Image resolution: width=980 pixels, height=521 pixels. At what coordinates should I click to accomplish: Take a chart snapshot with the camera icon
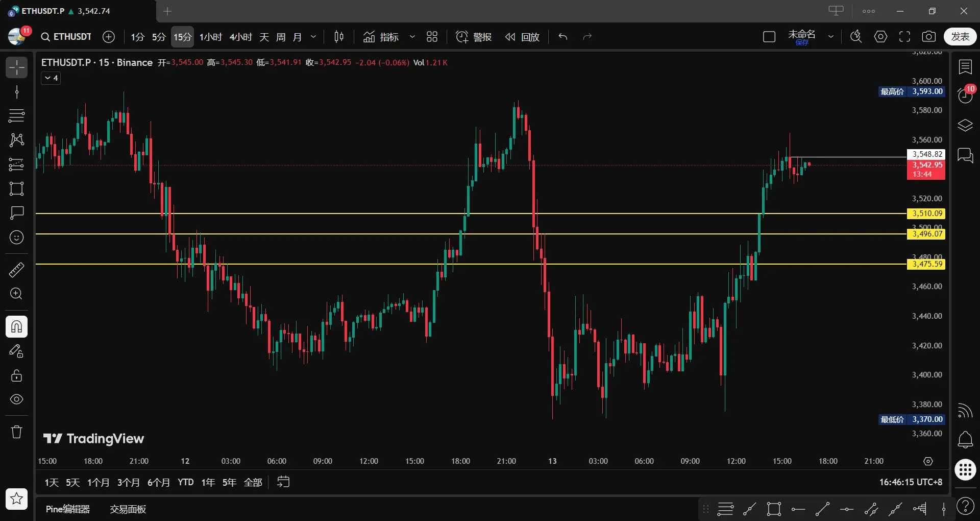pos(929,37)
